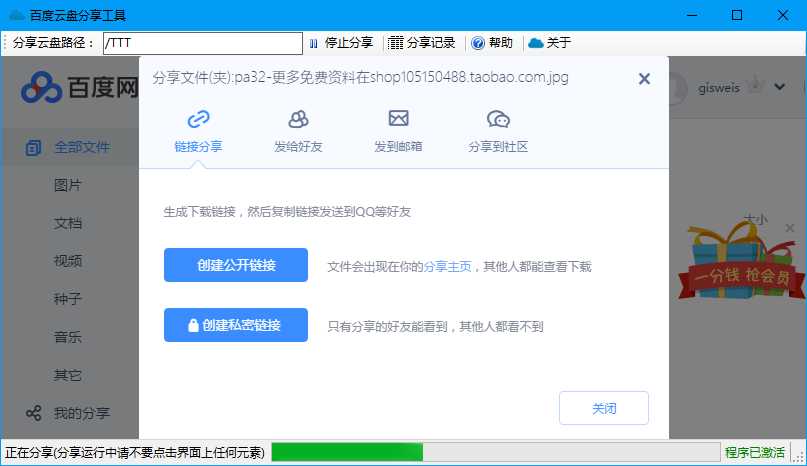Click the 程序已激活 status text
The height and width of the screenshot is (466, 807).
(x=755, y=453)
